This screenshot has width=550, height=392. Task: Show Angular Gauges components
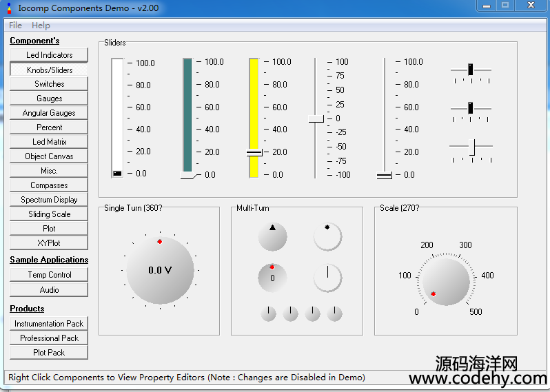(49, 113)
